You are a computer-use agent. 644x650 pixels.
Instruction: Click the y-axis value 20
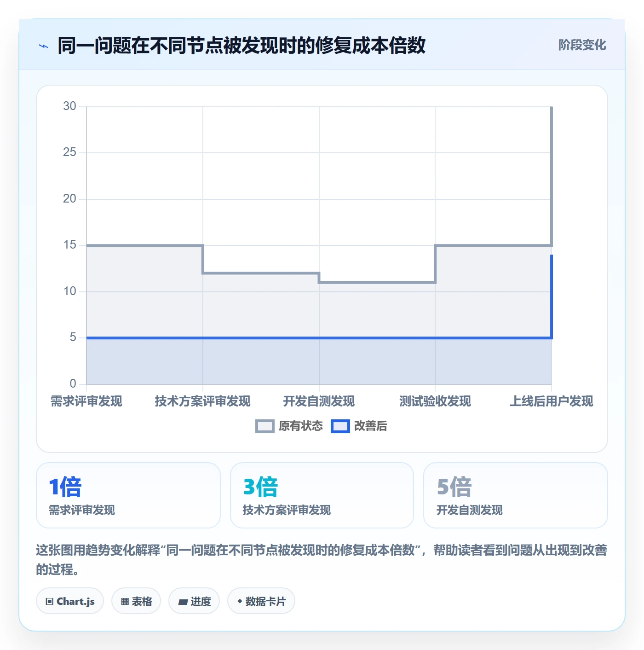pos(69,199)
